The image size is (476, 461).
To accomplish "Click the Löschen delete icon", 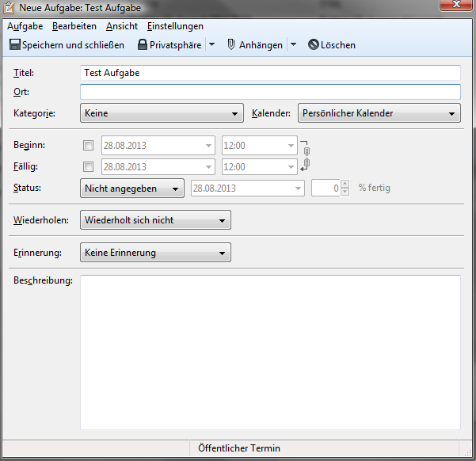I will pyautogui.click(x=314, y=45).
